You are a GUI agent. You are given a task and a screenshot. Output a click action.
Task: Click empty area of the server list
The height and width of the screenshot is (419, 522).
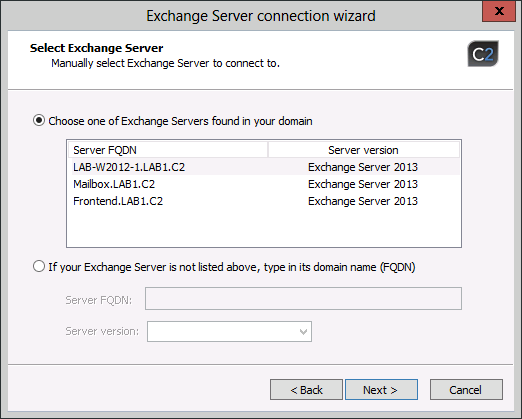(264, 228)
